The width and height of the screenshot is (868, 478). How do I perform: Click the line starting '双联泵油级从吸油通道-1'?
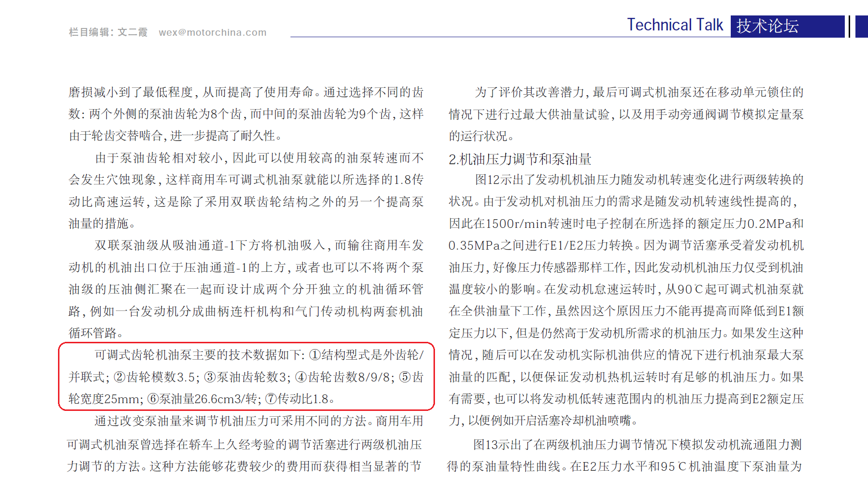pyautogui.click(x=259, y=245)
